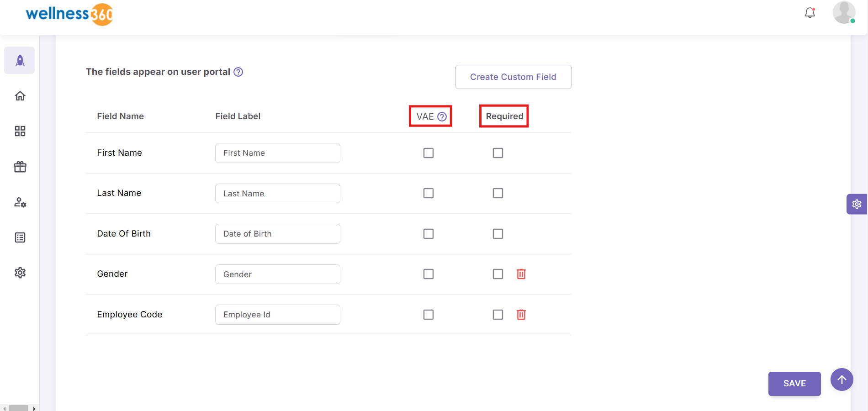Open the settings gear icon in sidebar
Viewport: 868px width, 411px height.
pyautogui.click(x=20, y=273)
